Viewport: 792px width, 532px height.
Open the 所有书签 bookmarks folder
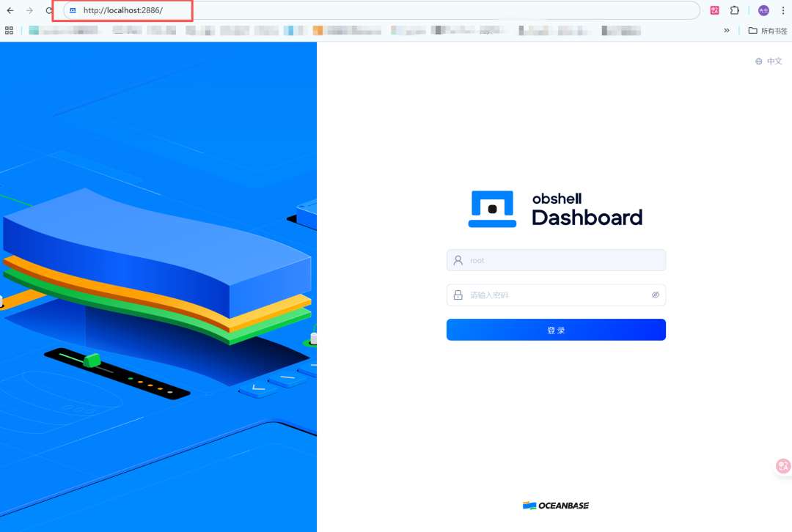[x=768, y=31]
